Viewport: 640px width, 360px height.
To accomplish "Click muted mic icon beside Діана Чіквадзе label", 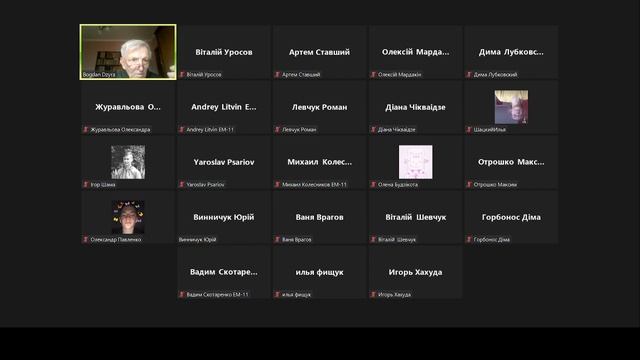I will point(373,130).
